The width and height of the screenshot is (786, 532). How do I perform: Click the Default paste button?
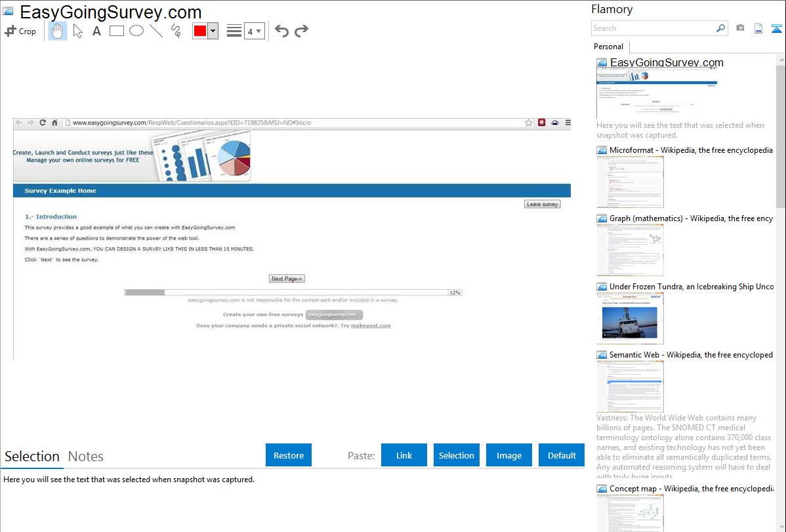562,455
